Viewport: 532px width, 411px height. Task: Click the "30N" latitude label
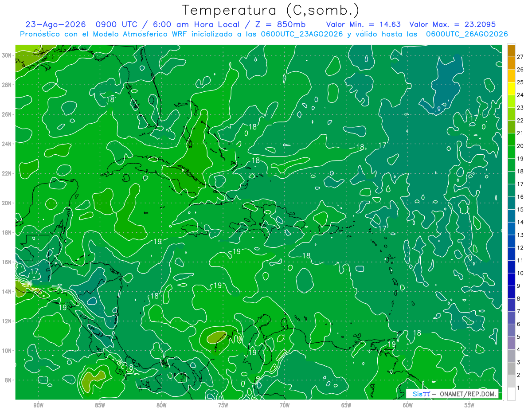point(7,55)
